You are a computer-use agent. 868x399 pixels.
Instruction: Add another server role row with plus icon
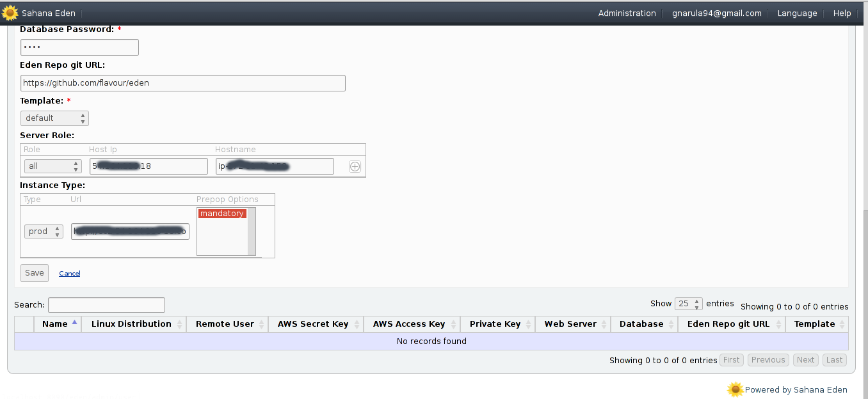[x=355, y=166]
